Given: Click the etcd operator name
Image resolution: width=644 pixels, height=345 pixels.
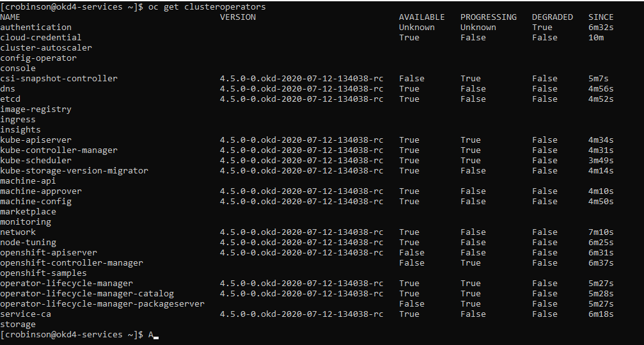Looking at the screenshot, I should point(10,99).
